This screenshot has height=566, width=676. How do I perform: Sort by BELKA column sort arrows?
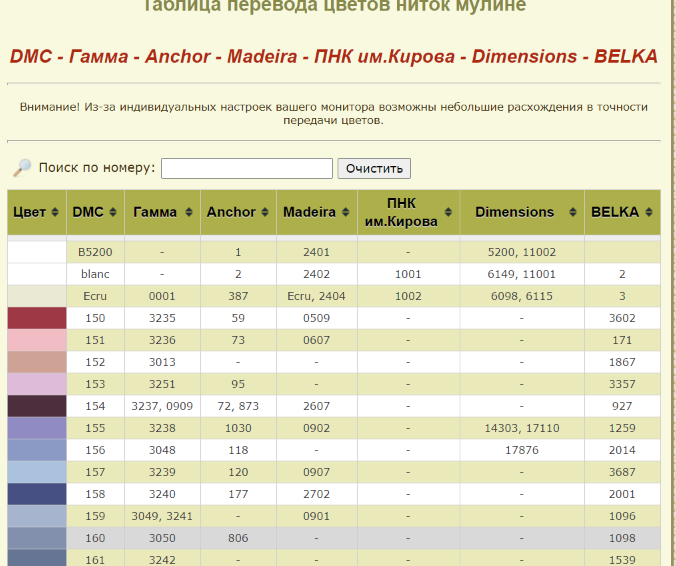click(649, 212)
